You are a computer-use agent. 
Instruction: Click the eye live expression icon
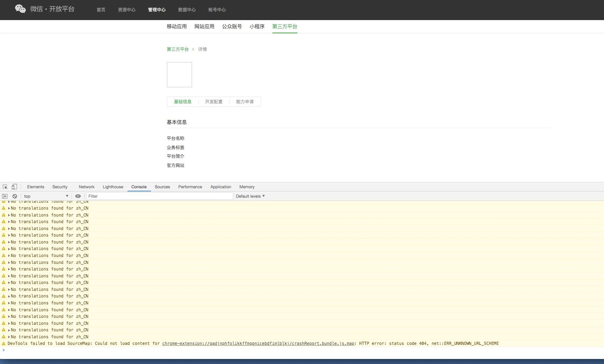pyautogui.click(x=78, y=196)
